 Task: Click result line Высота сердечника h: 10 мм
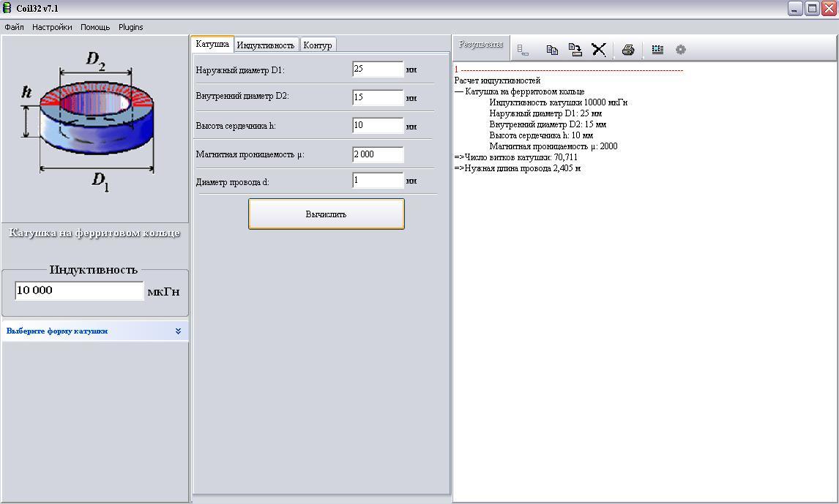[541, 135]
